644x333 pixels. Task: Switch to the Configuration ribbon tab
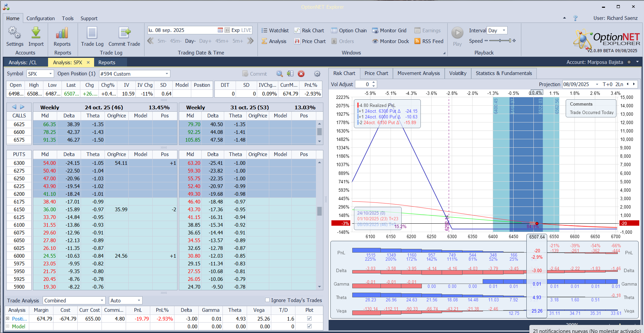(41, 18)
